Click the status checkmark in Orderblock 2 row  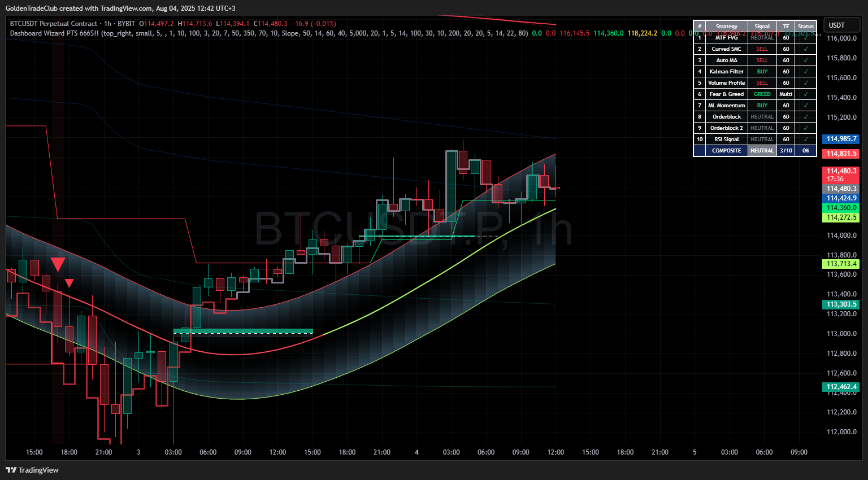(806, 128)
